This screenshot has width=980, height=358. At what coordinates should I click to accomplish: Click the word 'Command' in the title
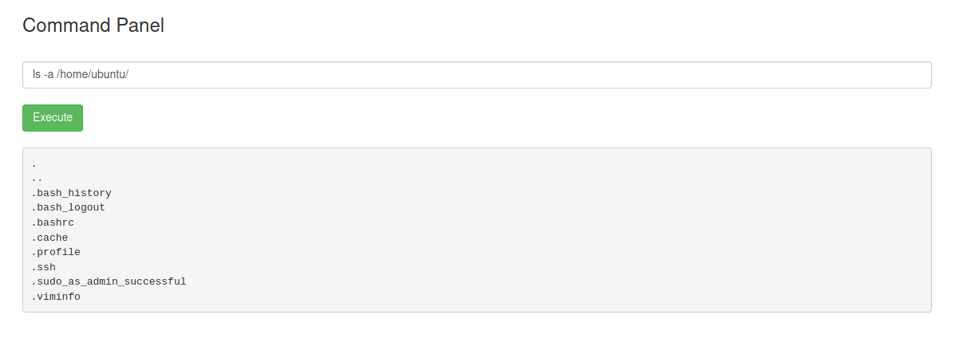(68, 26)
